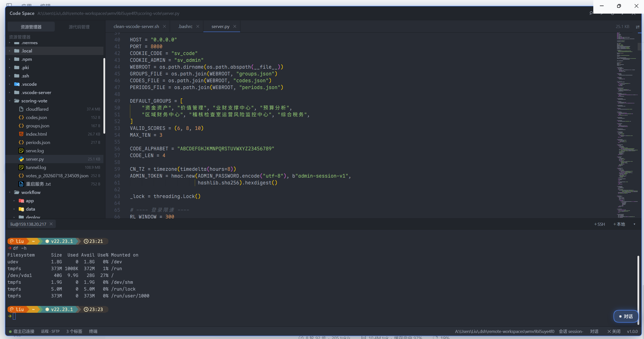The image size is (644, 339).
Task: Select the .bashrc tab
Action: pos(185,26)
